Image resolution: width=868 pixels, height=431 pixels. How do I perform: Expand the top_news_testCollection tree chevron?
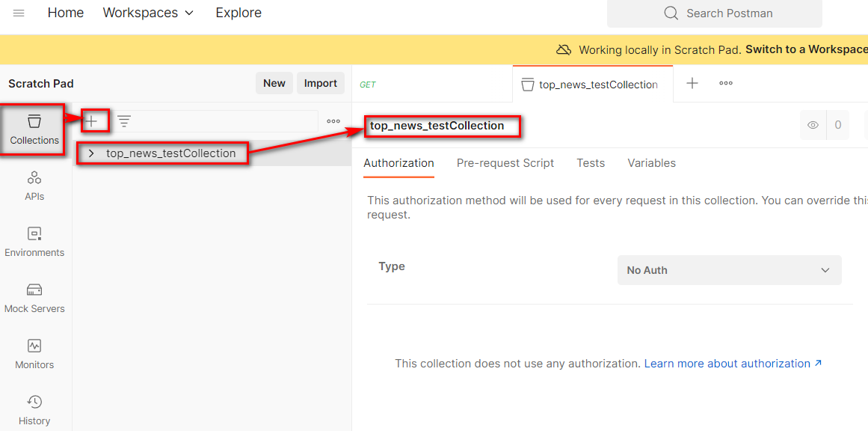(91, 153)
